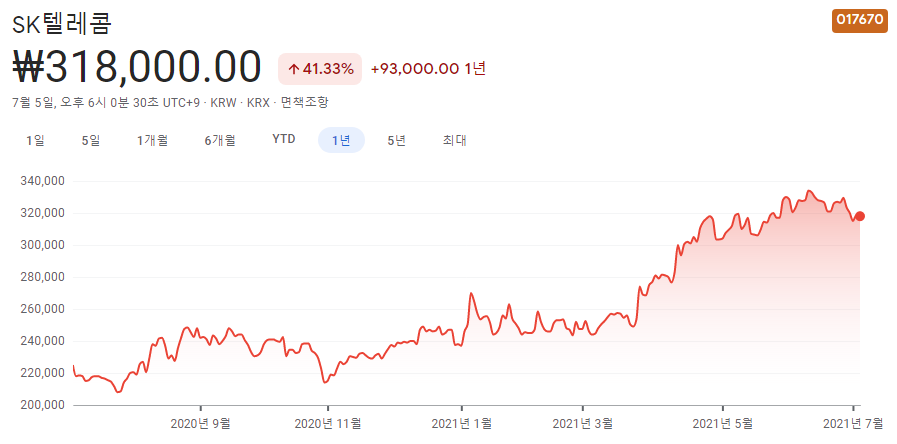Viewport: 897px width, 444px height.
Task: Click the up arrow in percent badge
Action: (293, 69)
